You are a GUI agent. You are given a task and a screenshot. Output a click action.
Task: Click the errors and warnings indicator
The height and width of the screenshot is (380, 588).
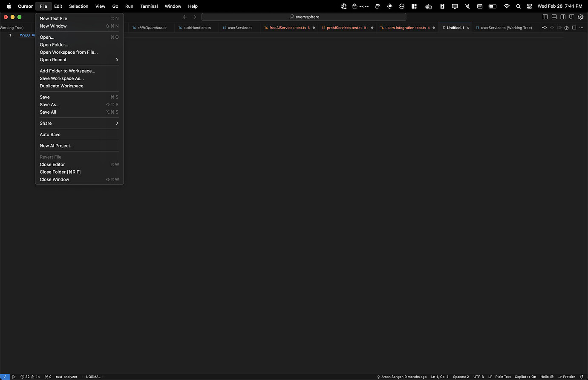click(x=30, y=377)
